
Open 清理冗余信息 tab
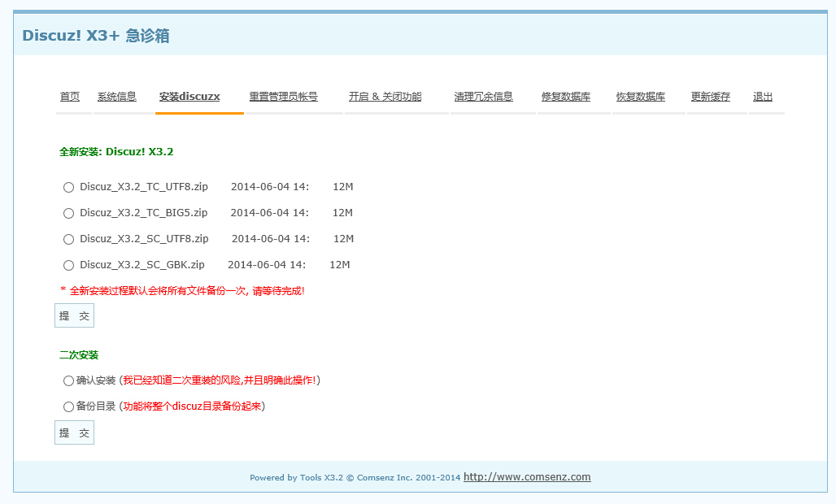click(x=483, y=97)
